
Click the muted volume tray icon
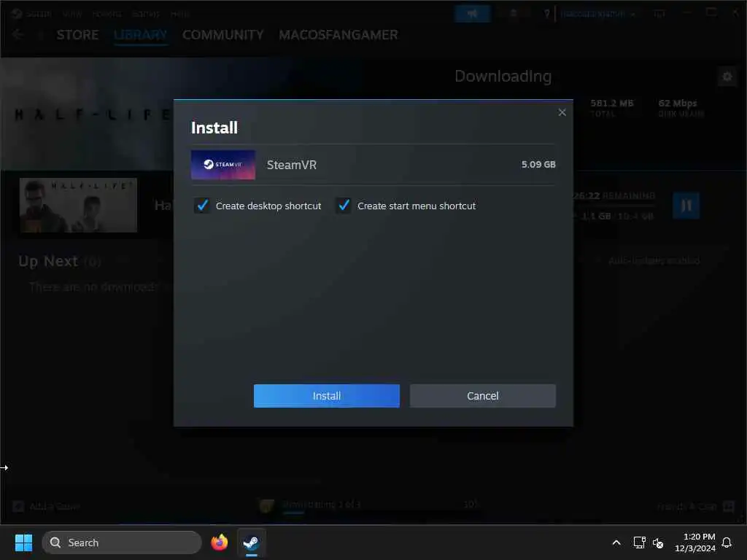(x=658, y=542)
